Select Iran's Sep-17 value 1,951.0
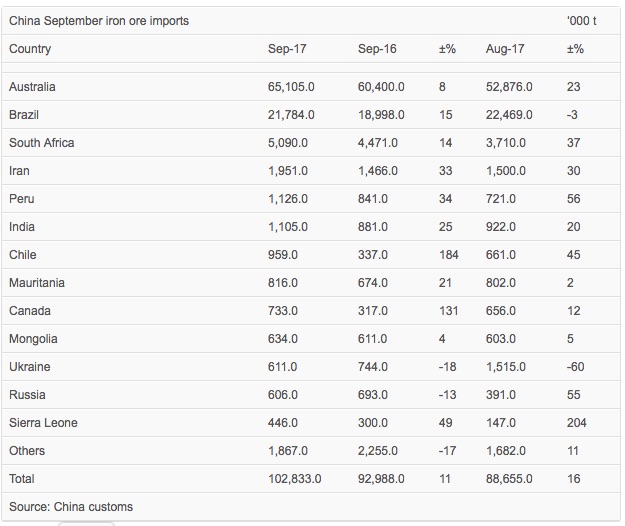 (x=290, y=171)
